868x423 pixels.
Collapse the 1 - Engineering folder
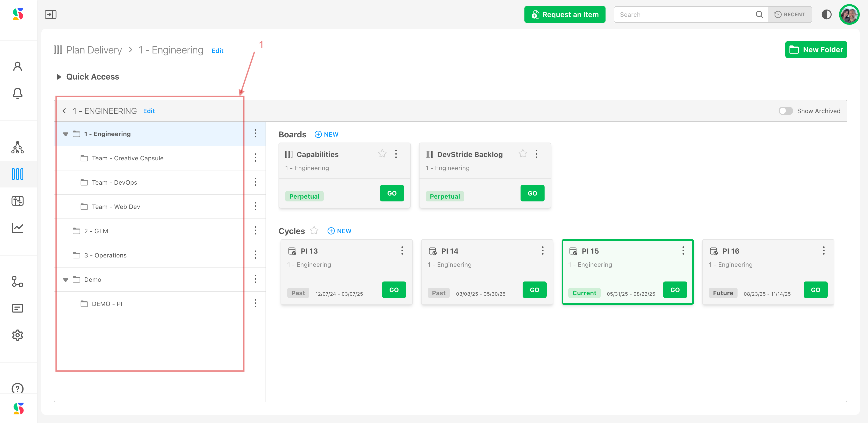coord(66,134)
